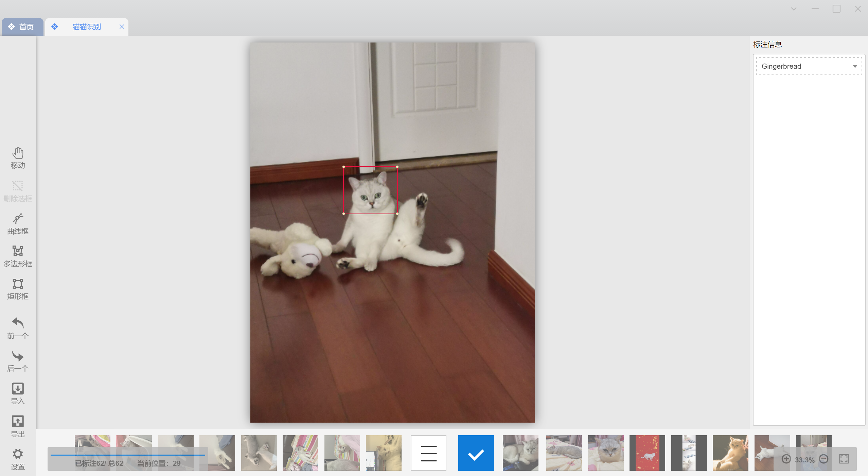This screenshot has width=868, height=476.
Task: Go to next image with 后一个
Action: click(18, 360)
